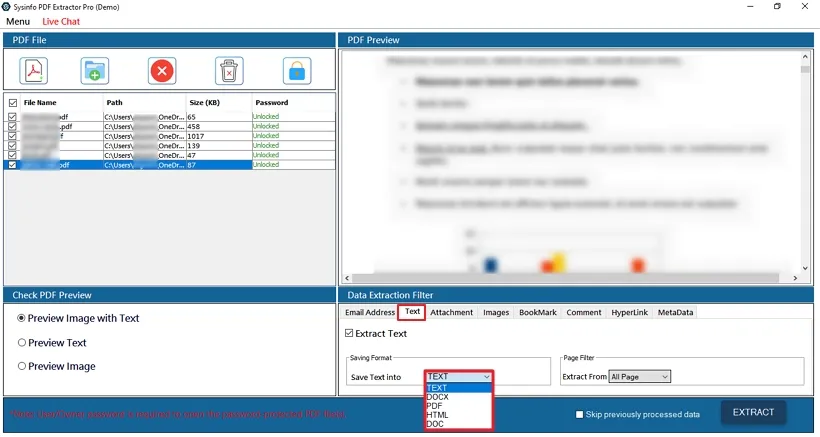This screenshot has height=437, width=820.
Task: Sort by the File Name column header
Action: tap(62, 102)
